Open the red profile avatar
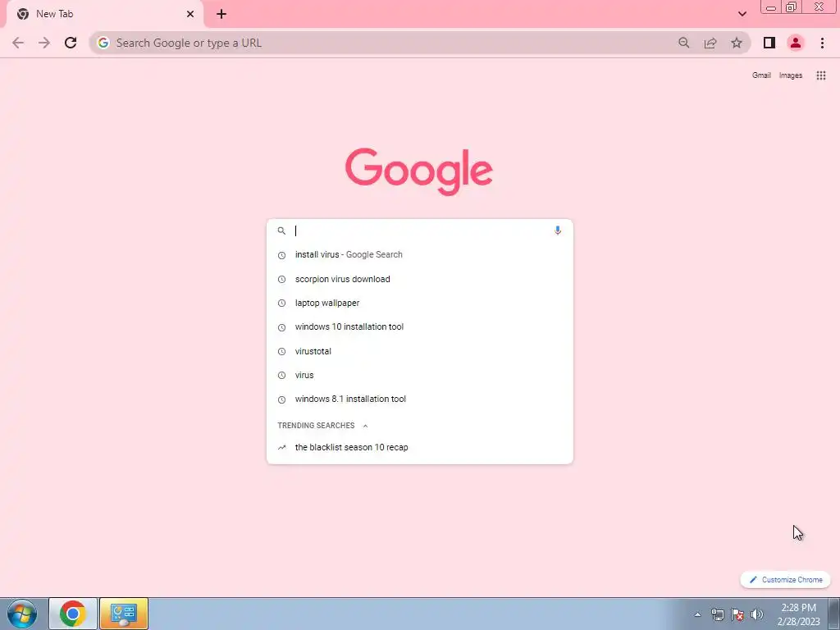This screenshot has height=630, width=840. coord(796,43)
